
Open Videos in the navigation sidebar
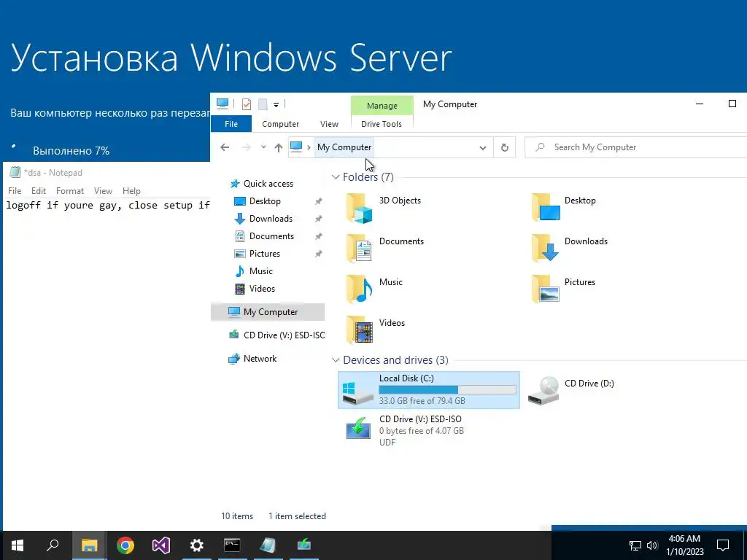tap(262, 289)
